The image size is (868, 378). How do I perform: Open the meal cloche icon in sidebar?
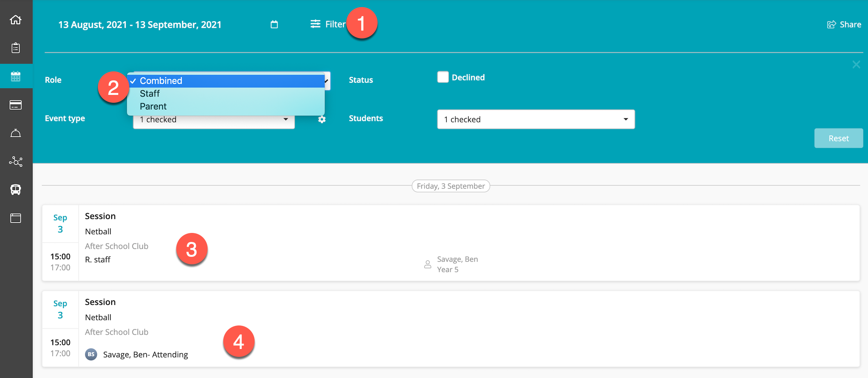[x=16, y=133]
